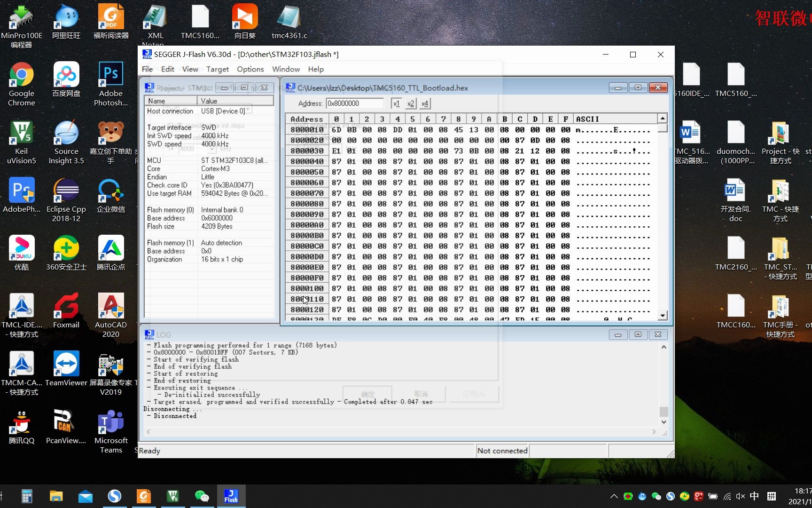Open the Help menu
The height and width of the screenshot is (508, 812).
[316, 69]
